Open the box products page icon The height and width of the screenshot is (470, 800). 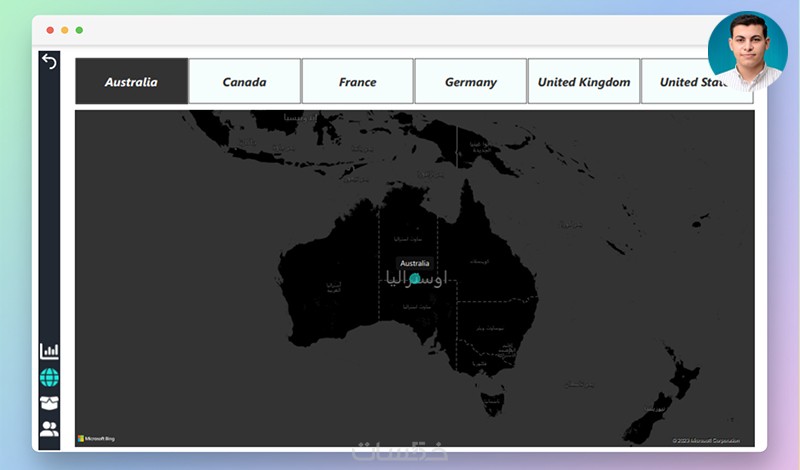(49, 403)
